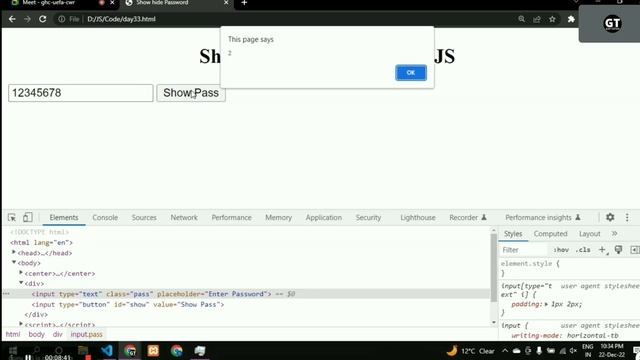The height and width of the screenshot is (360, 640).
Task: Toggle the .cls class editor button
Action: click(x=583, y=250)
